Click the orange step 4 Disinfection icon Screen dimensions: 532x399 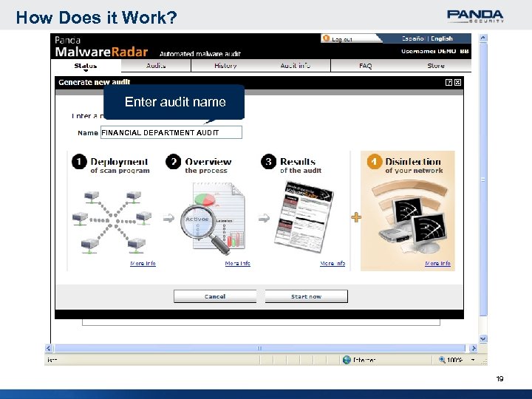coord(374,162)
